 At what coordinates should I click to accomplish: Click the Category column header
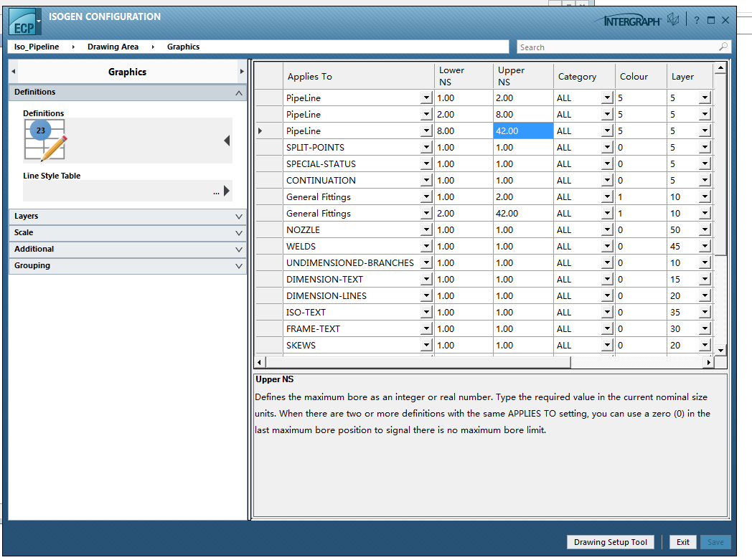click(x=584, y=76)
